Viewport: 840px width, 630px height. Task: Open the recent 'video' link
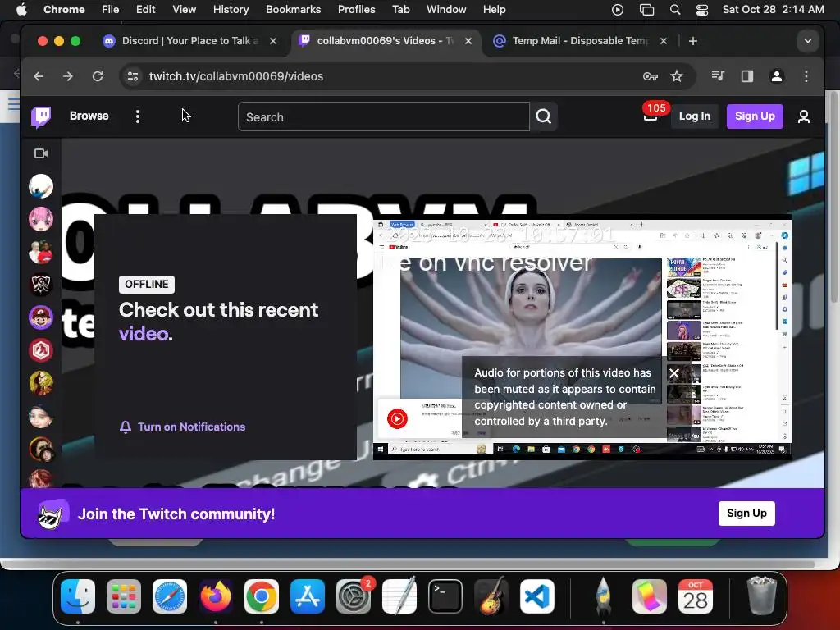coord(144,334)
